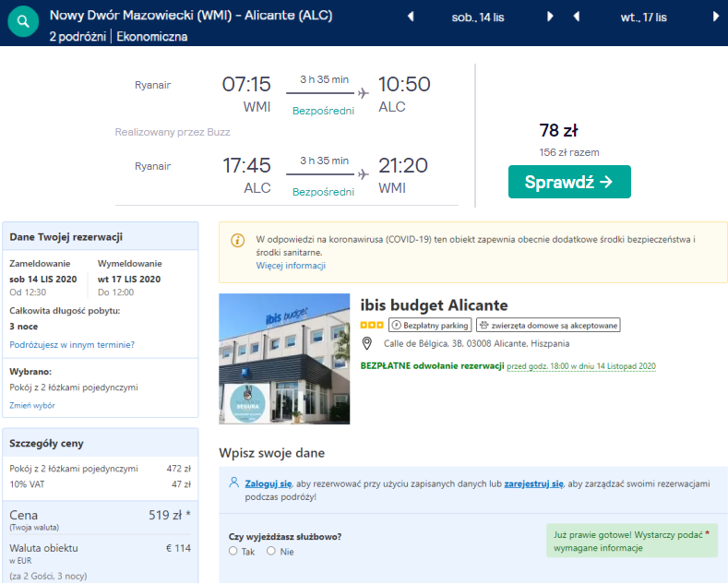
Task: Go to previous return date arrow
Action: point(576,17)
